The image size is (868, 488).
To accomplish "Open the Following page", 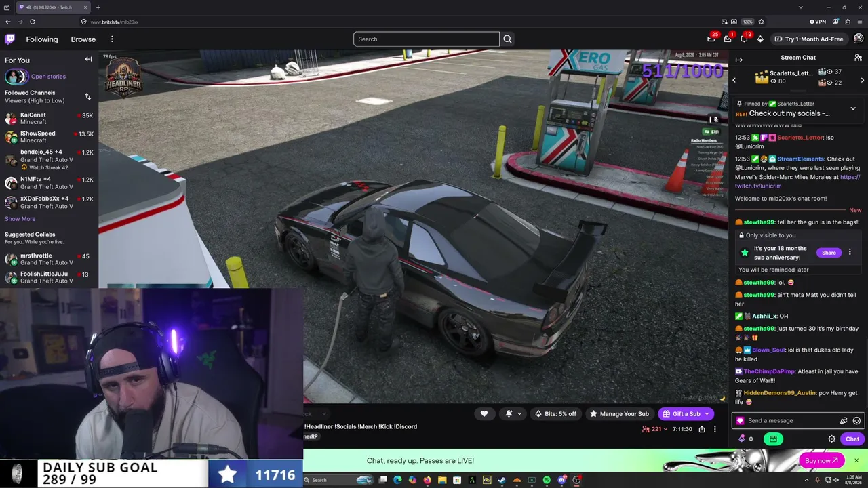I will click(42, 39).
